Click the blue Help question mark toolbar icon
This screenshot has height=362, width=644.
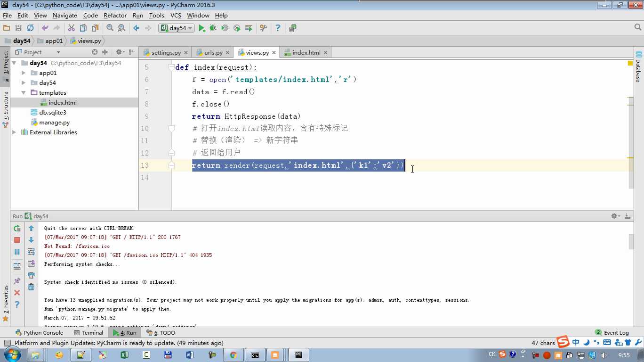[278, 28]
